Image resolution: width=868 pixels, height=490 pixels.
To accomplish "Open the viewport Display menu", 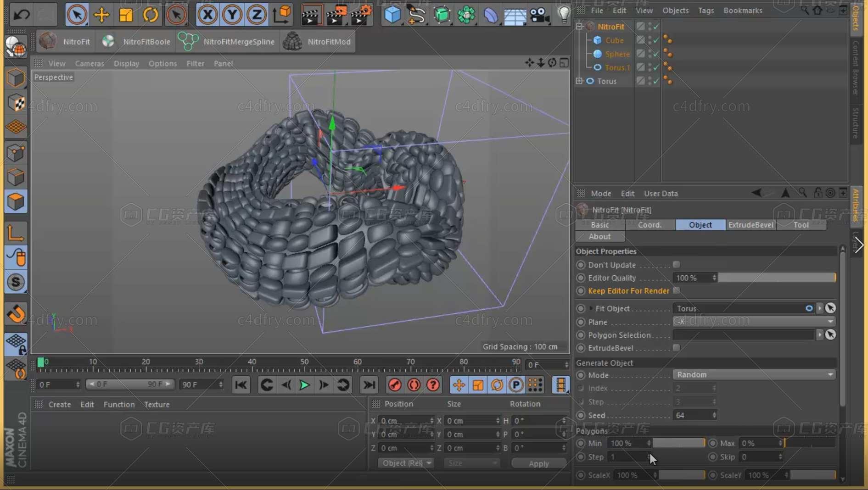I will coord(126,63).
